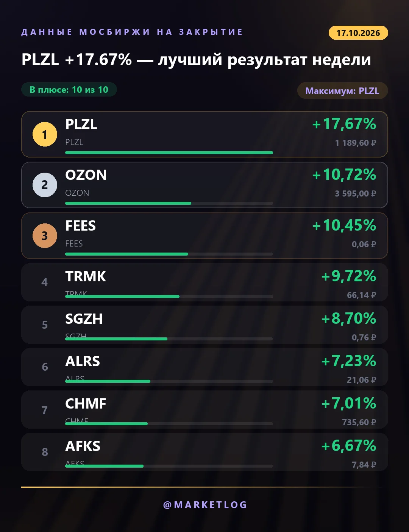Select the SGZH row ticker name

point(84,319)
